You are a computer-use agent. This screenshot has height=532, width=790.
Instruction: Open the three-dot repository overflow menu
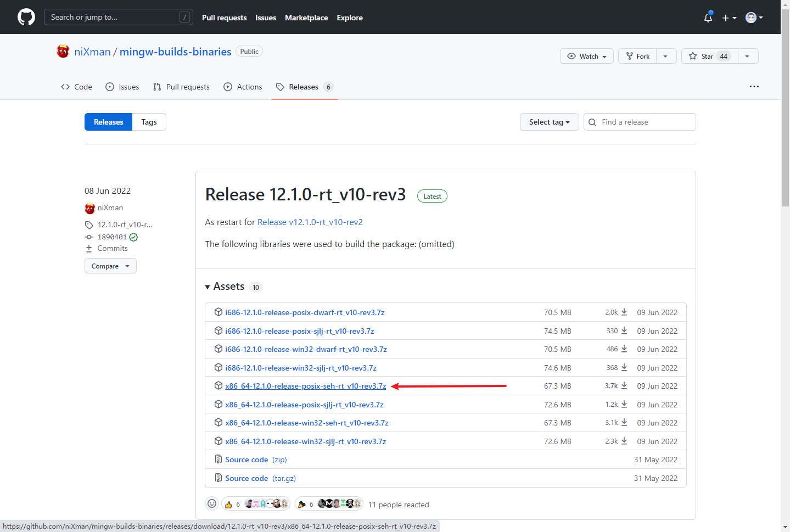pyautogui.click(x=754, y=87)
